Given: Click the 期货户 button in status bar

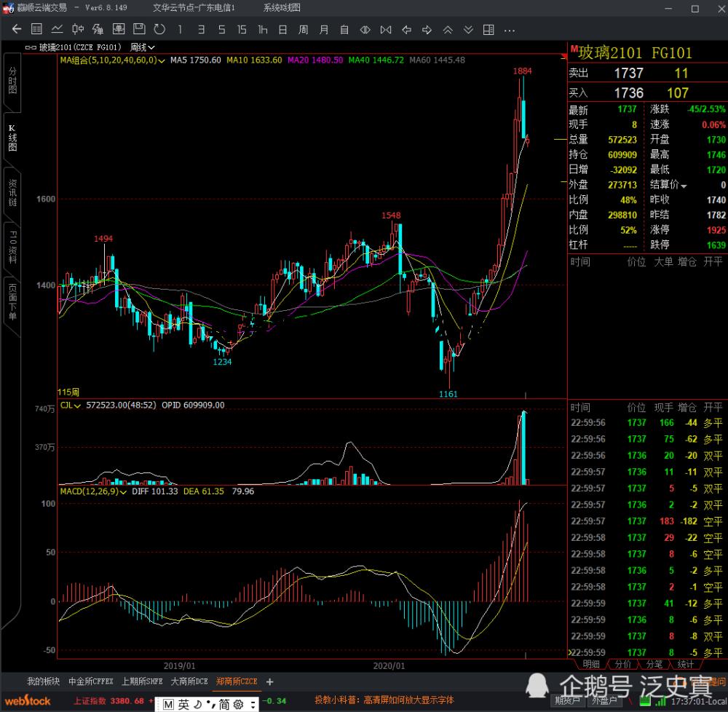Looking at the screenshot, I should 566,700.
